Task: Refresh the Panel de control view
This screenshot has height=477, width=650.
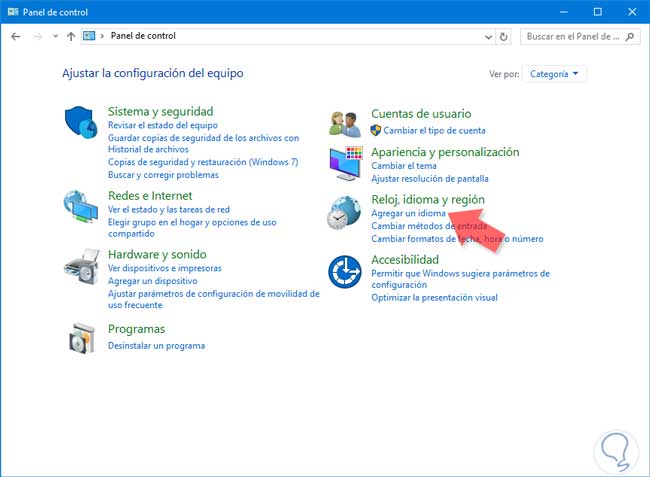Action: (504, 36)
